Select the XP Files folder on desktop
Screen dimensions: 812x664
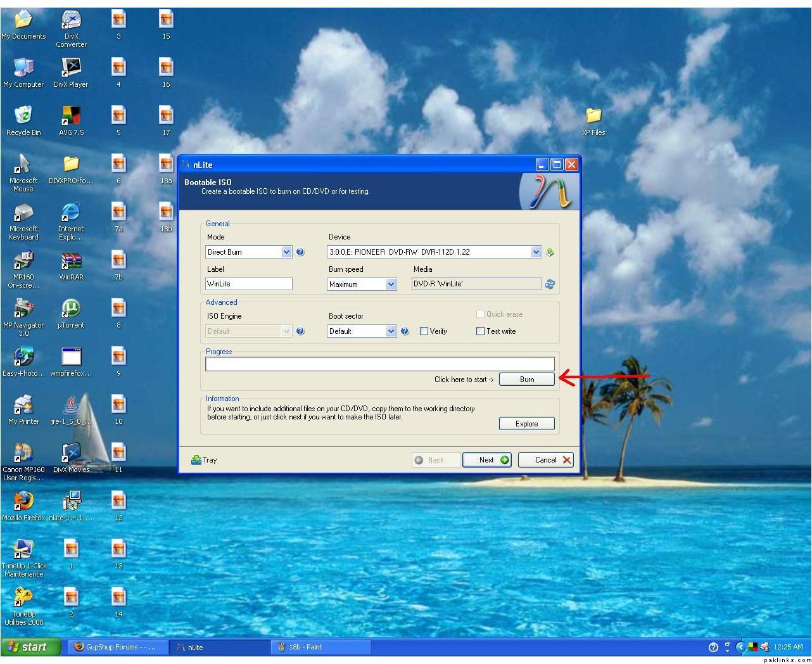(x=593, y=117)
